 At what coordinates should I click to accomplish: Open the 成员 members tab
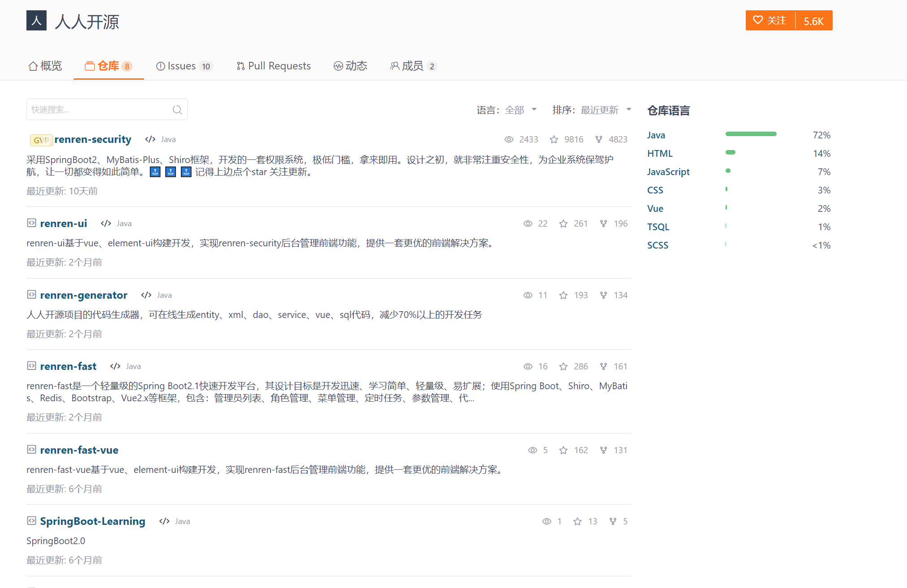413,66
